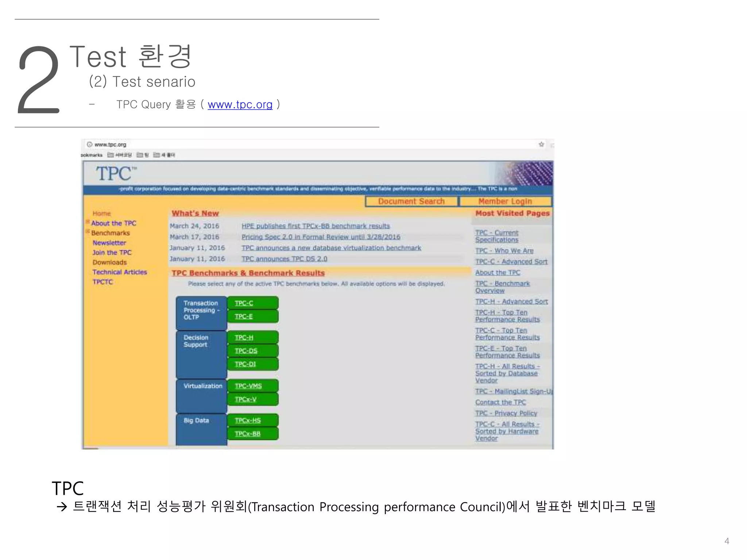
Task: Expand the About the TPC menu marker
Action: pos(88,221)
